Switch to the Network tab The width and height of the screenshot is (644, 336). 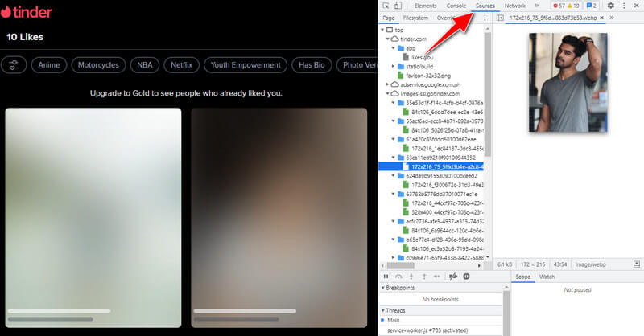tap(514, 6)
